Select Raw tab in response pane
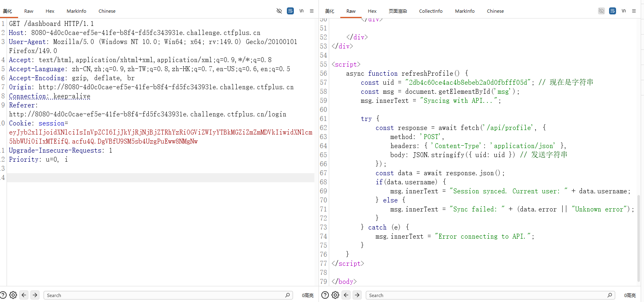644x302 pixels. tap(351, 11)
